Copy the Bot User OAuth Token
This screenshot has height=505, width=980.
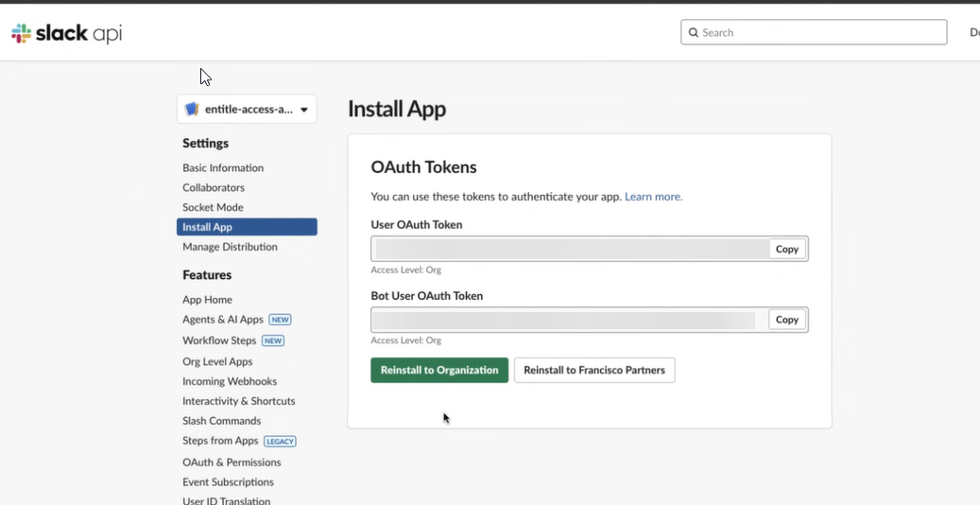tap(787, 320)
